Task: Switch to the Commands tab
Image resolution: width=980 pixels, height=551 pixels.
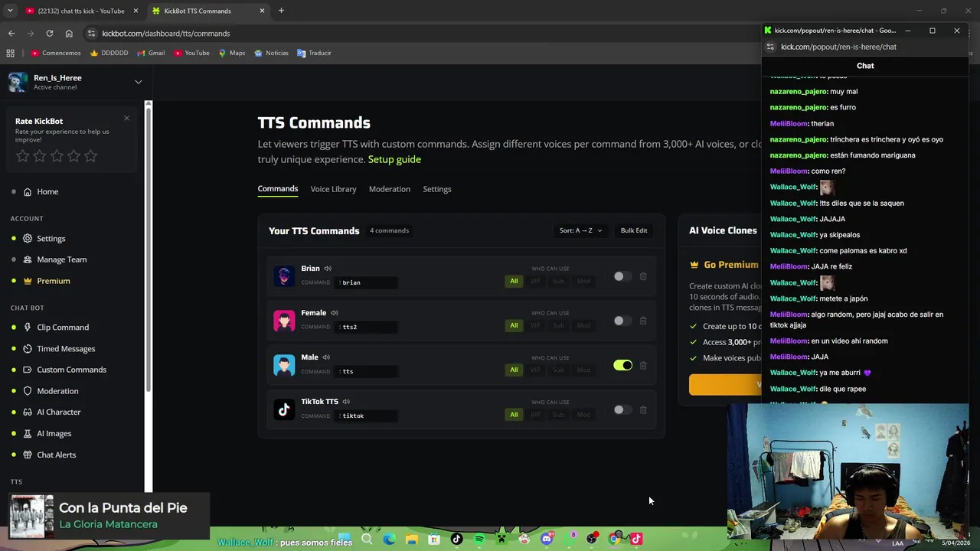Action: 278,189
